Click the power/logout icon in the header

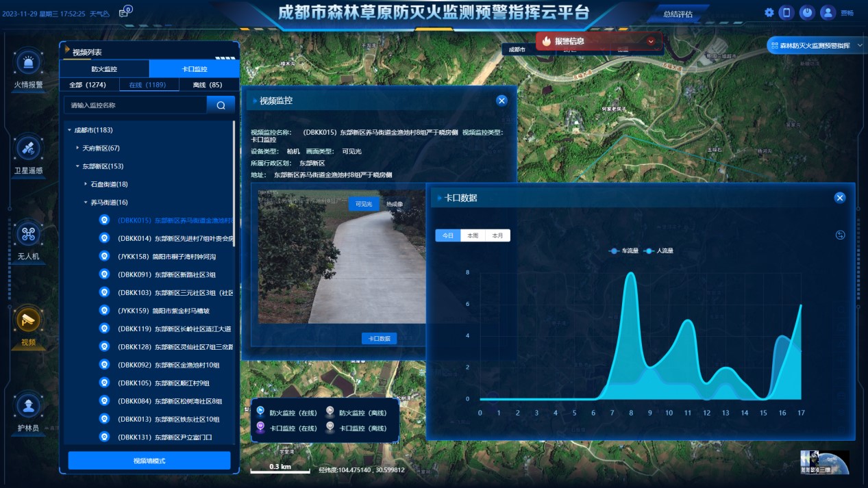(x=807, y=12)
